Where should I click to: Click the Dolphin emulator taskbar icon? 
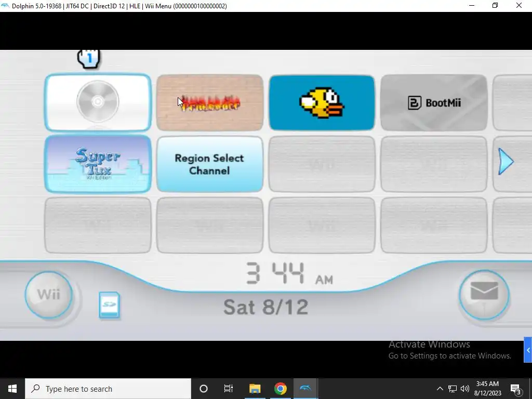tap(305, 389)
